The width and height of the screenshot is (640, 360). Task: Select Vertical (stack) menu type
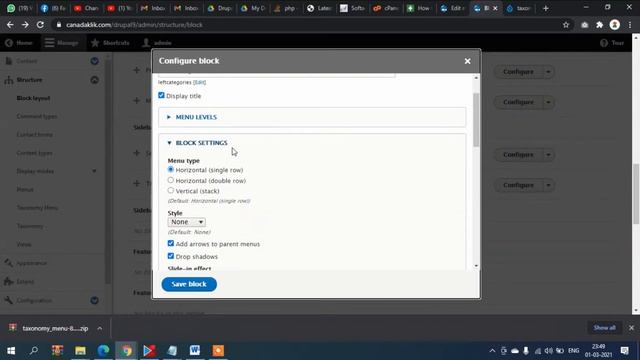click(x=171, y=191)
